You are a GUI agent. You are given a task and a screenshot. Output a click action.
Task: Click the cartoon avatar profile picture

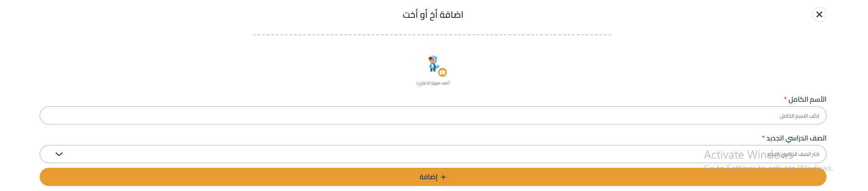[x=432, y=63]
